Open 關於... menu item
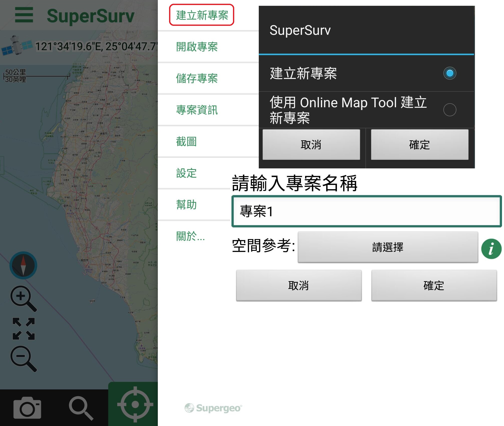 190,236
